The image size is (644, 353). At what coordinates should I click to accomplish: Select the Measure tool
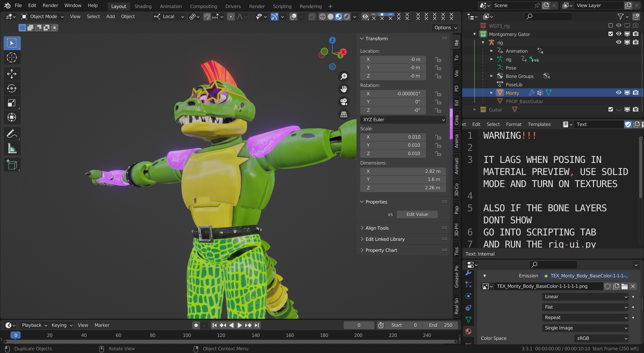point(12,148)
